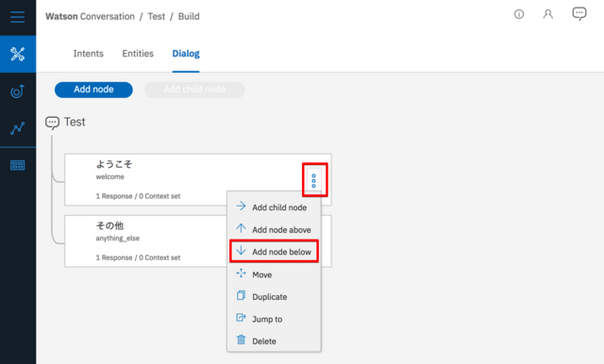Open the metrics graph sidebar icon

point(18,128)
